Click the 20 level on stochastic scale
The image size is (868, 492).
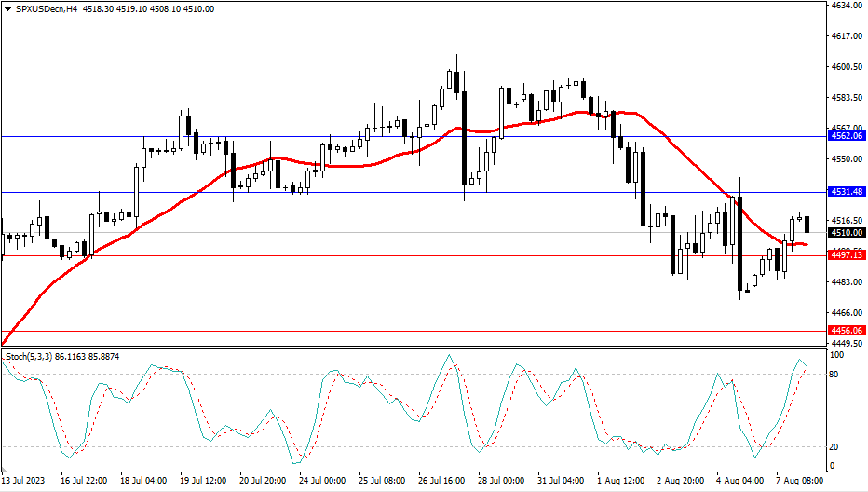[x=835, y=446]
